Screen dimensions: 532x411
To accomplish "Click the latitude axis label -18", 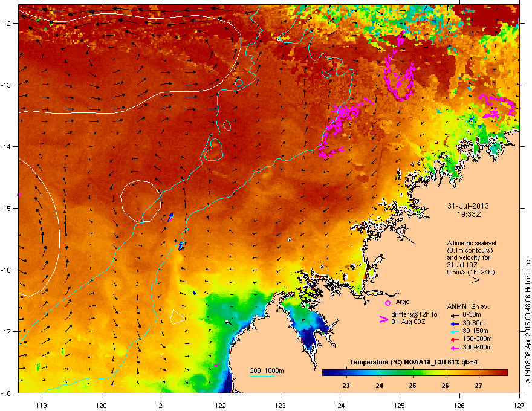I will tap(7, 393).
